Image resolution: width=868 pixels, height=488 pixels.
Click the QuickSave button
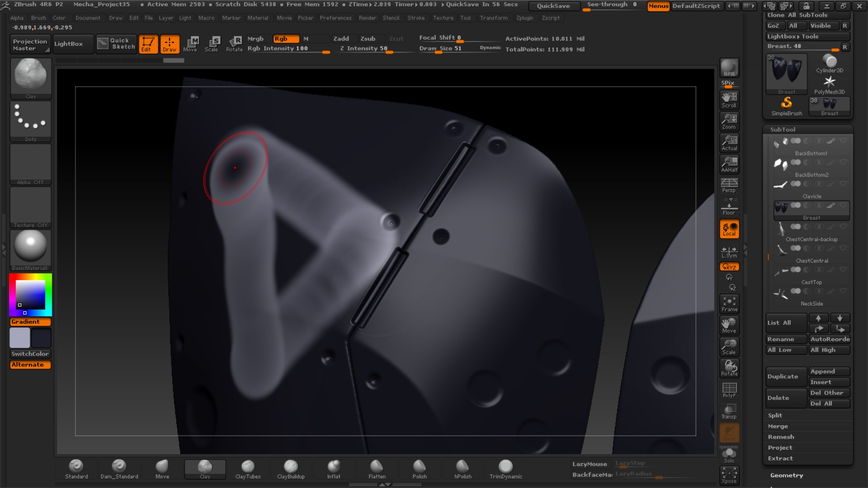pos(553,6)
